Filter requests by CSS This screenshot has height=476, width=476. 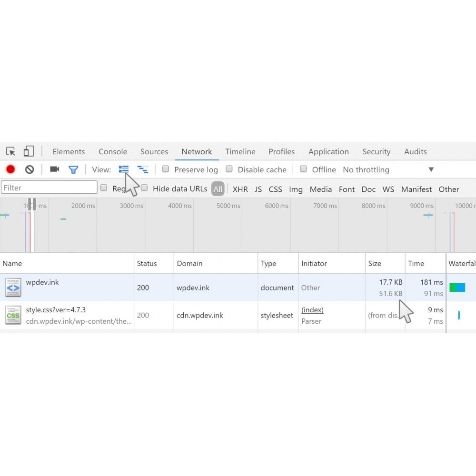click(x=275, y=189)
